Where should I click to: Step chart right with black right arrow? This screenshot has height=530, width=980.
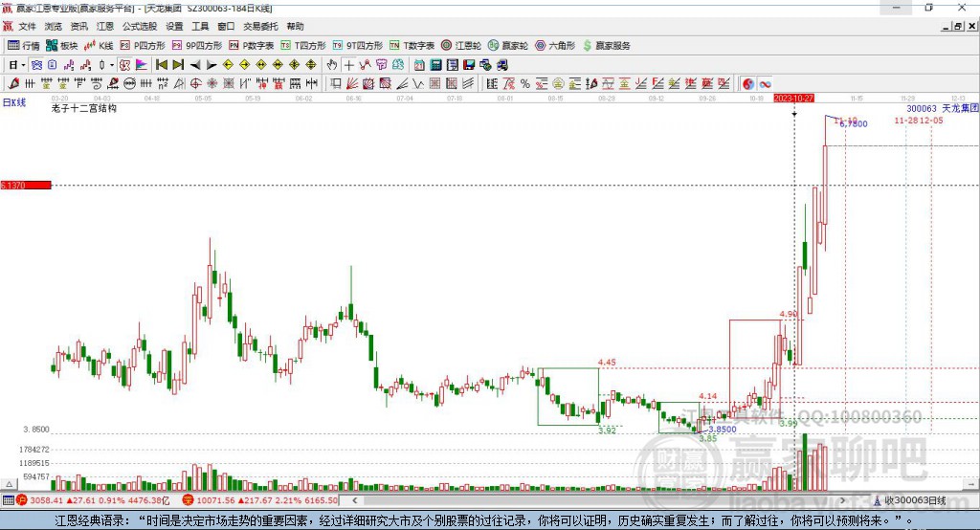tap(212, 65)
